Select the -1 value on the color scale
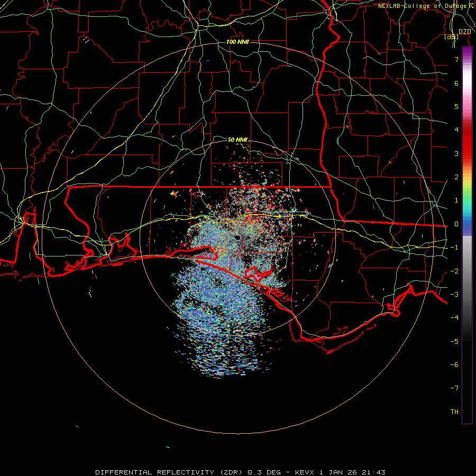Image resolution: width=476 pixels, height=476 pixels. click(454, 248)
